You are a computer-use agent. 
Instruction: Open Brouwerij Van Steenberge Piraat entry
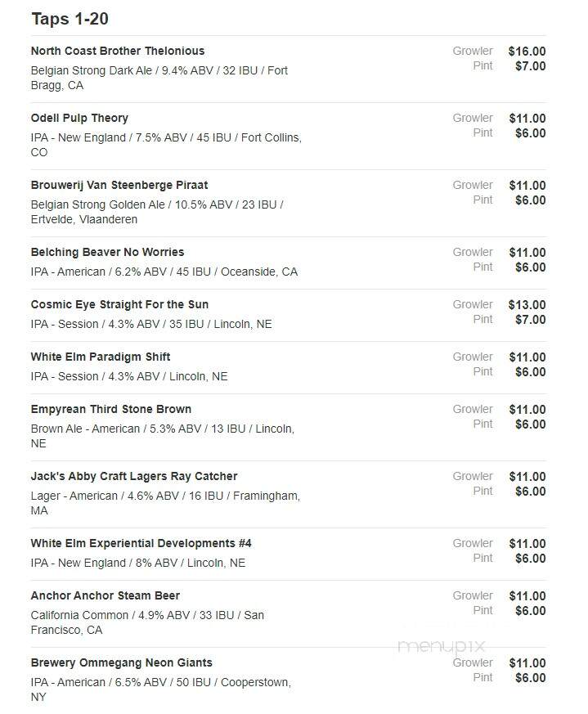click(x=119, y=185)
